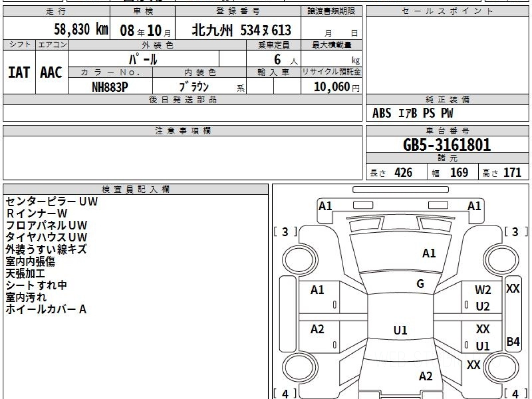Click the registration number 北九州 534ヌ613
This screenshot has height=399, width=532.
(242, 30)
